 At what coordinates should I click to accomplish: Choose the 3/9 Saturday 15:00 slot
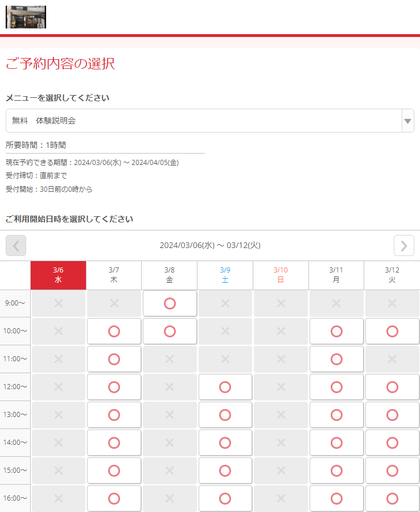225,470
